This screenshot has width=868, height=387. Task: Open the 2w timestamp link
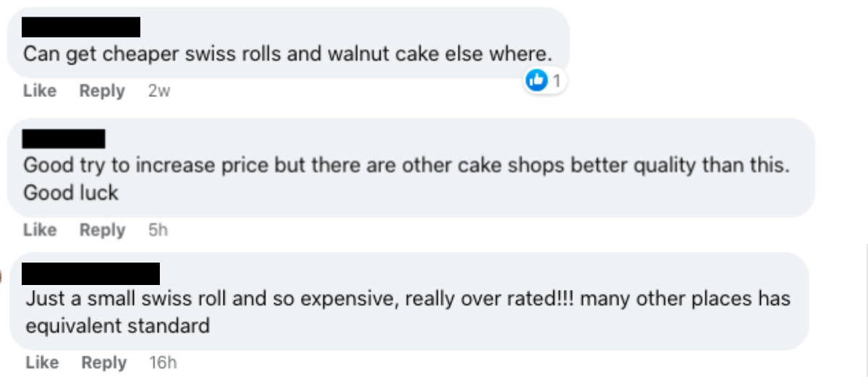(158, 91)
